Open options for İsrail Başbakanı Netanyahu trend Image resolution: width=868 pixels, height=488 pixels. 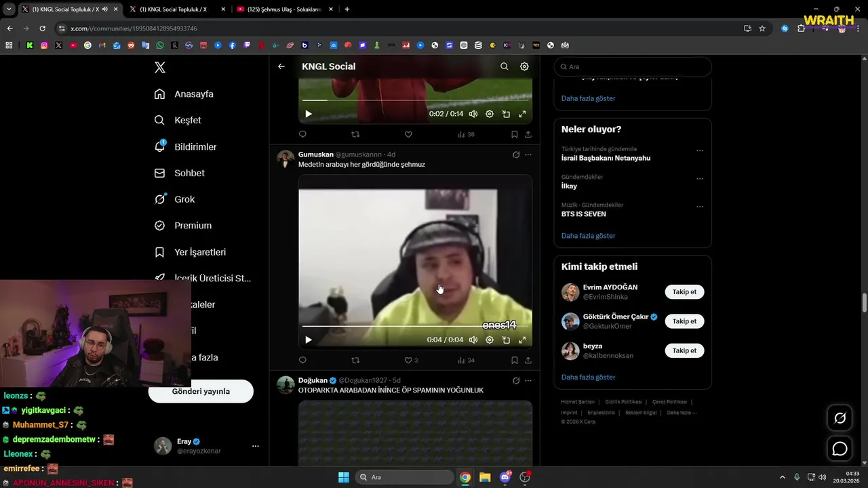point(700,150)
